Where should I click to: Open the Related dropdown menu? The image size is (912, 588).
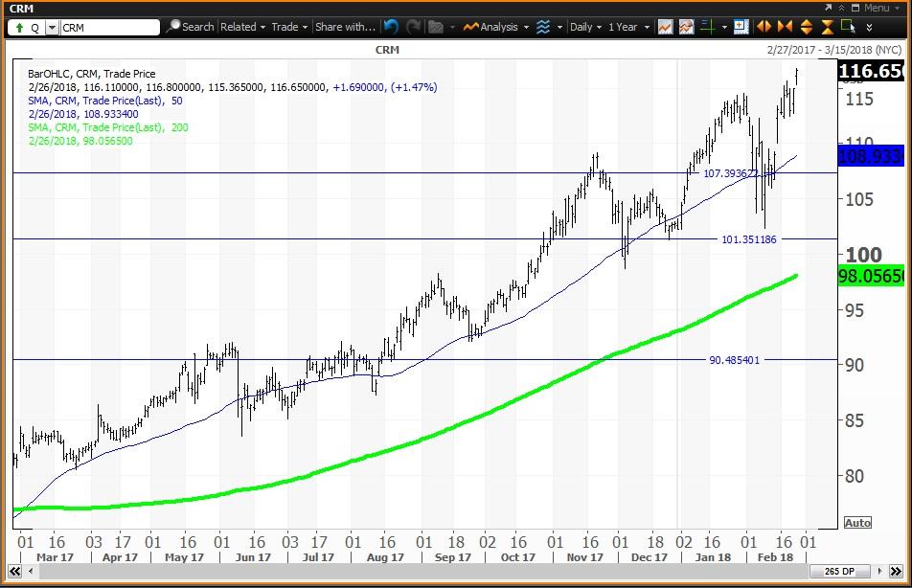[242, 27]
